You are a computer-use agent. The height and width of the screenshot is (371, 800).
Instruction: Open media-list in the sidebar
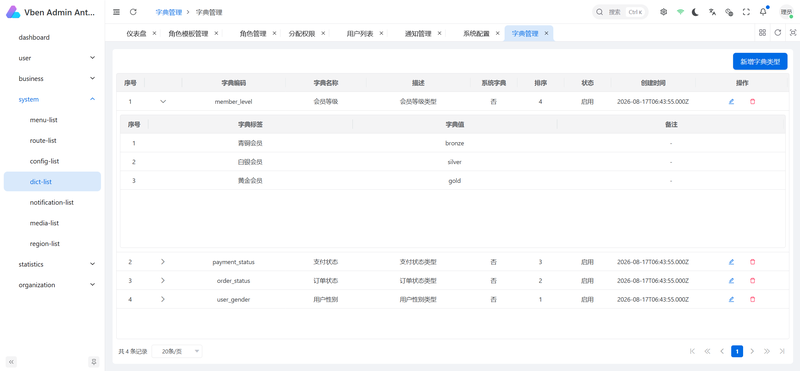[52, 223]
